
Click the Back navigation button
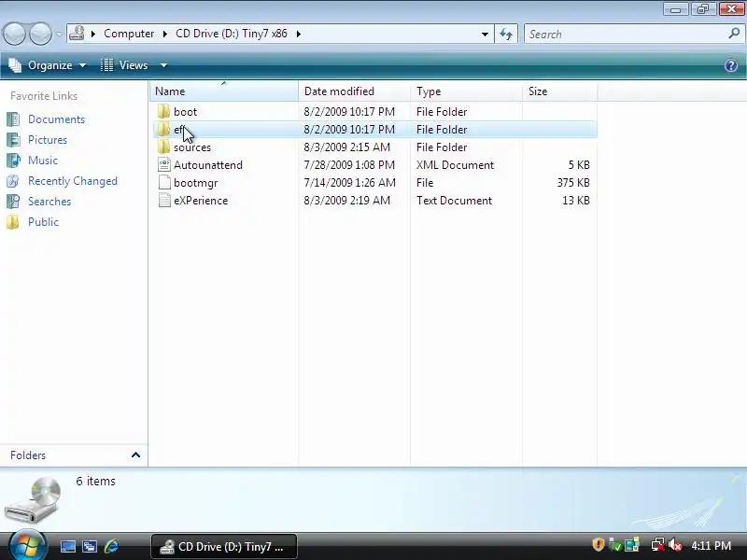14,34
